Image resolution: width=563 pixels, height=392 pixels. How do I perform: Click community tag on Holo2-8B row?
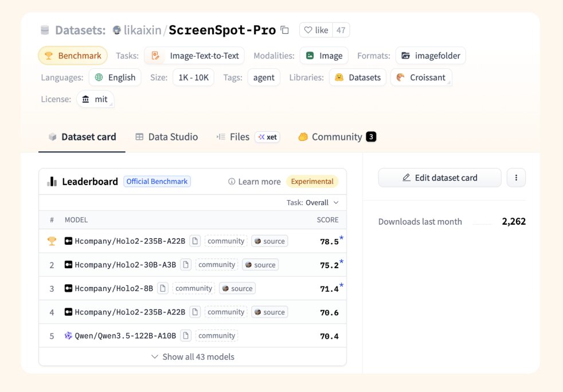pos(194,288)
